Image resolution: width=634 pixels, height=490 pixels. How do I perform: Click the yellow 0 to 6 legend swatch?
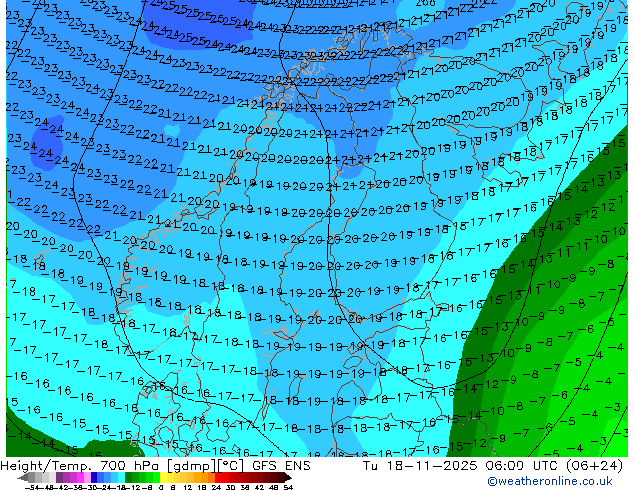coord(164,477)
